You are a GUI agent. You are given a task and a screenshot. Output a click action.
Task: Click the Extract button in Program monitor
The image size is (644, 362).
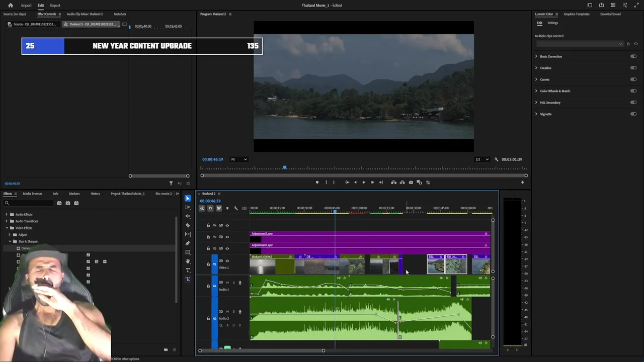402,183
